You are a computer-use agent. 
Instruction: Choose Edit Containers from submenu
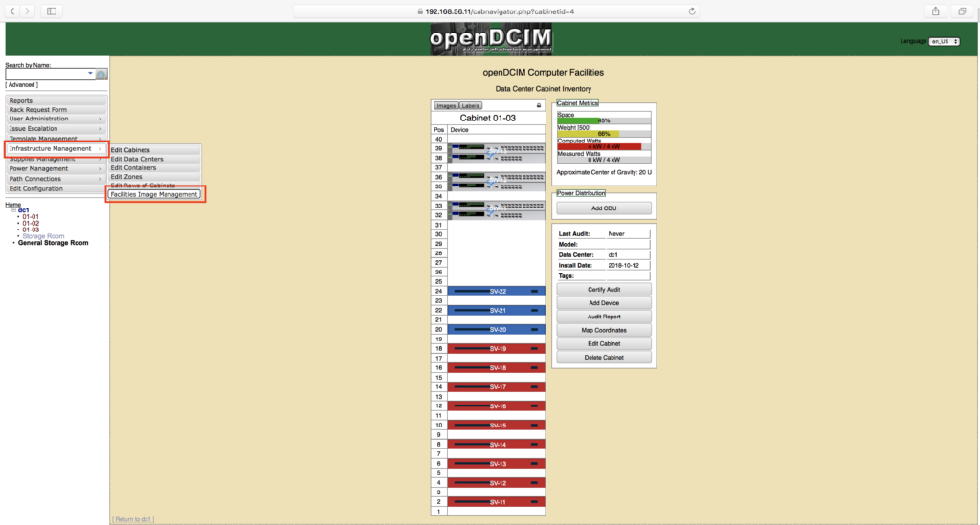pos(155,168)
